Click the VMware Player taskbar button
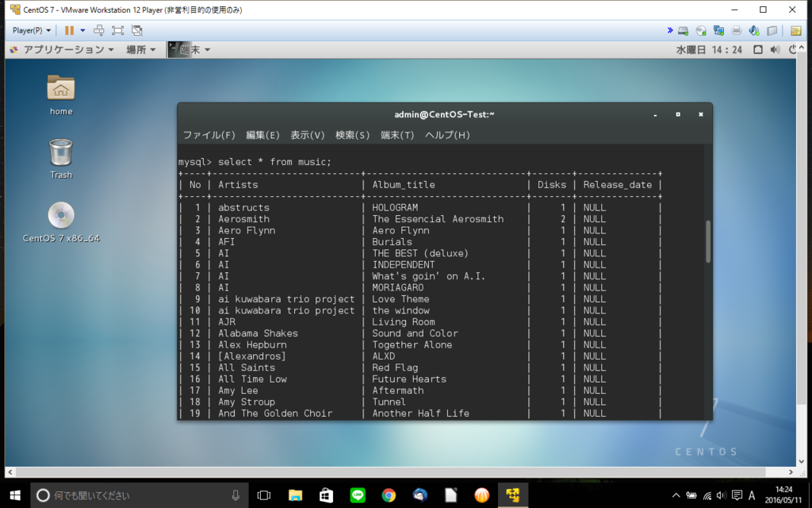Image resolution: width=812 pixels, height=508 pixels. 513,495
